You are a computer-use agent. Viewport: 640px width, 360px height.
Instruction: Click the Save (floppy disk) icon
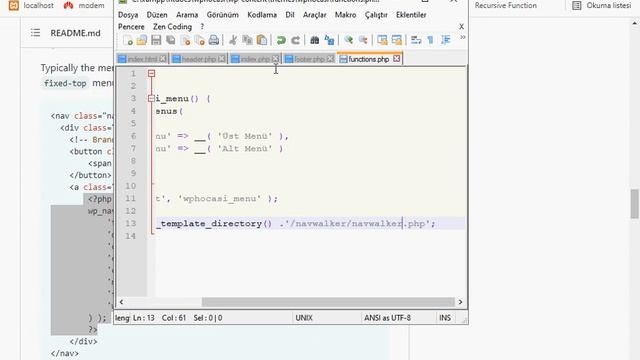(156, 40)
